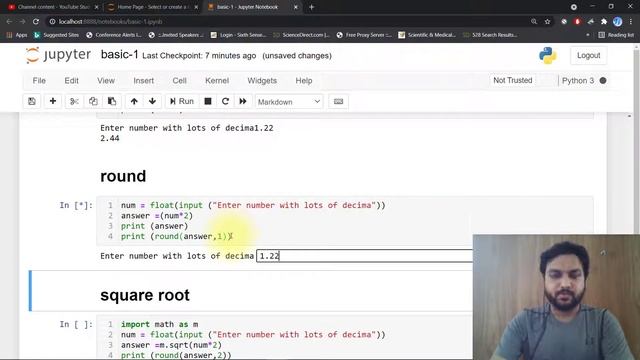Open the Edit menu
640x360 pixels.
[x=71, y=81]
